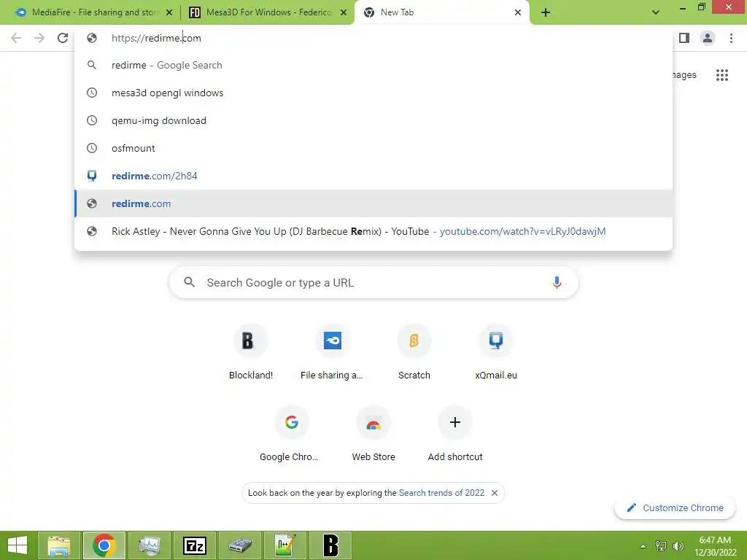747x560 pixels.
Task: Click the Chrome taskbar icon
Action: tap(104, 545)
